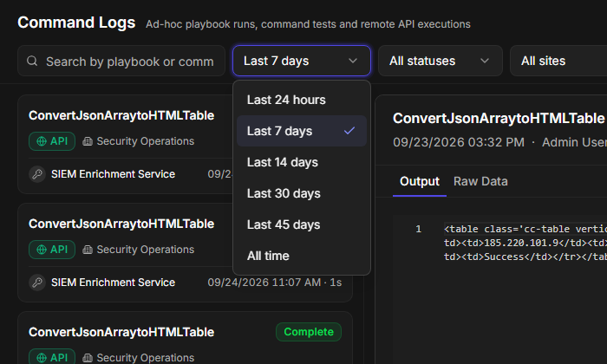Click building icon beside first Security Operations
Screen dimensions: 607x364
tap(88, 141)
